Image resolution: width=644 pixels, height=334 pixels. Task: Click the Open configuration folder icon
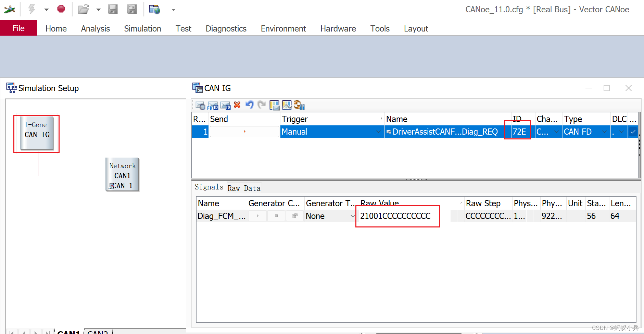tap(83, 9)
